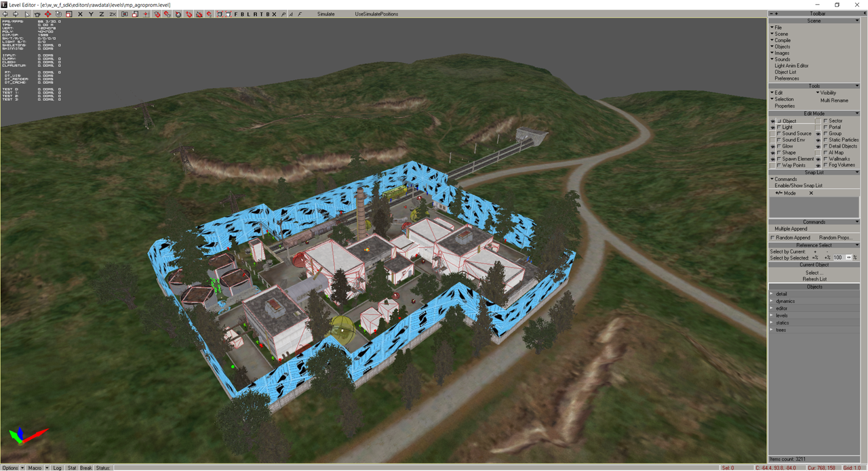Enable Glow edit mode checkbox
The width and height of the screenshot is (868, 471).
[x=779, y=146]
